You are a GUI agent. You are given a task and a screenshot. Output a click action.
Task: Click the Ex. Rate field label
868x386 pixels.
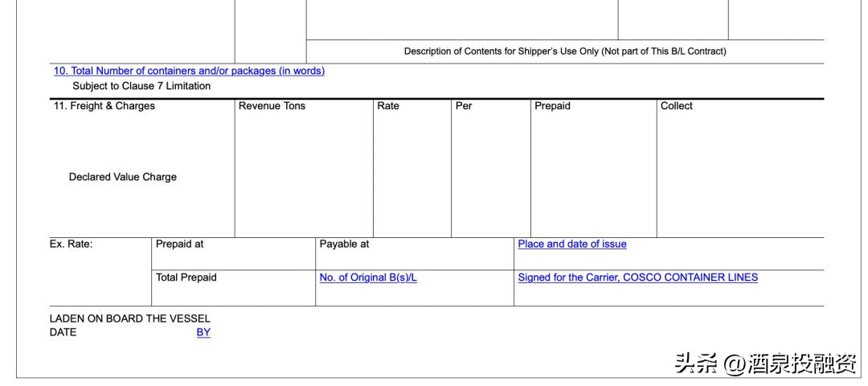pos(71,244)
